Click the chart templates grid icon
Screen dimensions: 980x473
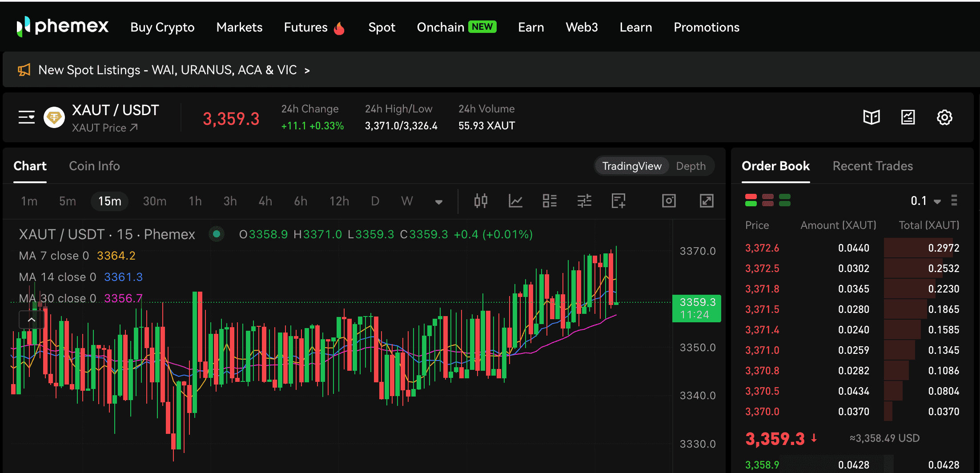[550, 201]
